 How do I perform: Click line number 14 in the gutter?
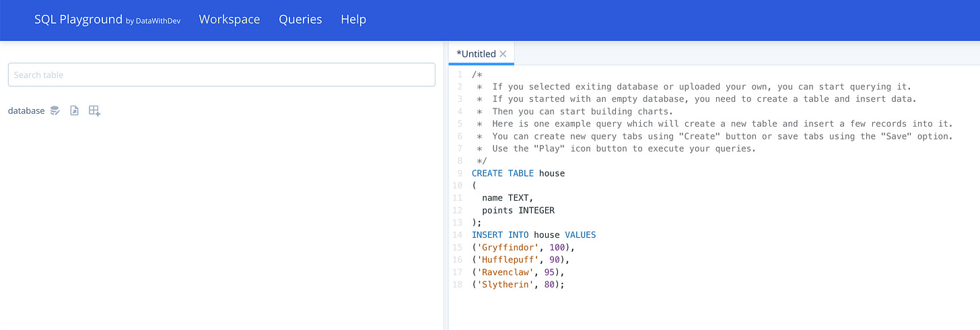[x=458, y=235]
